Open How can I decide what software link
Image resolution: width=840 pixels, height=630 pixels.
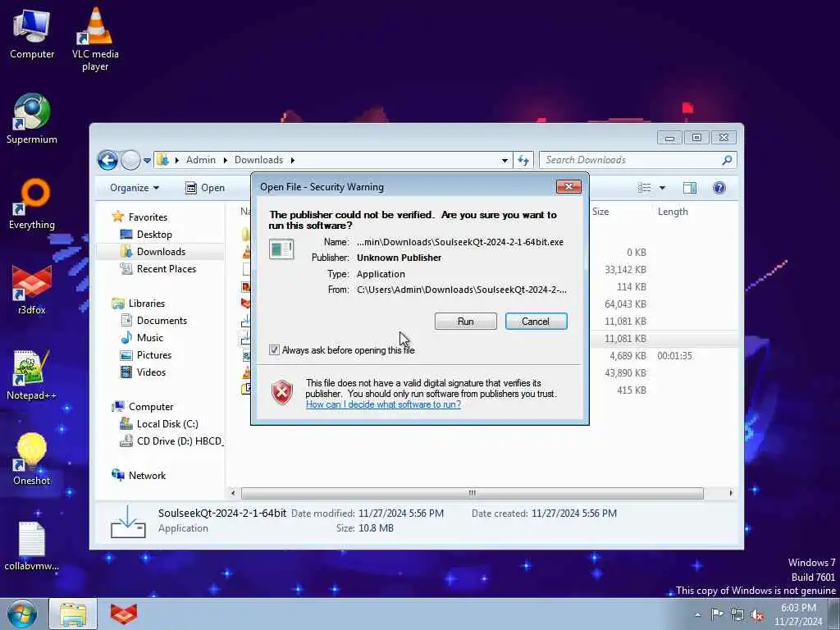click(383, 404)
